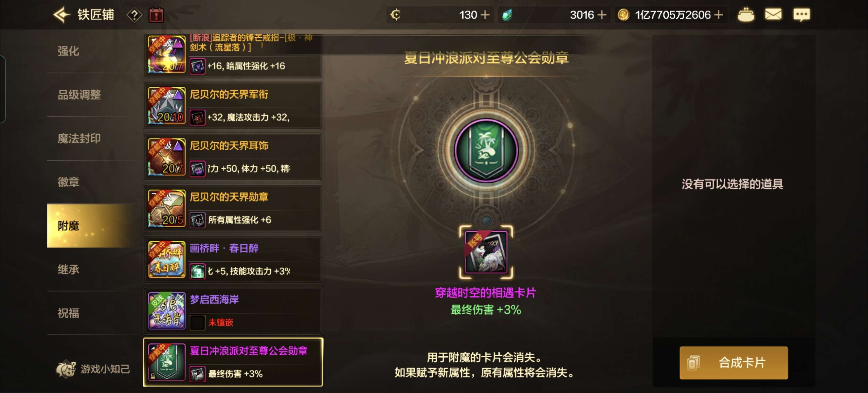Viewport: 868px width, 393px height.
Task: Add gems with plus next to 3016
Action: click(602, 15)
